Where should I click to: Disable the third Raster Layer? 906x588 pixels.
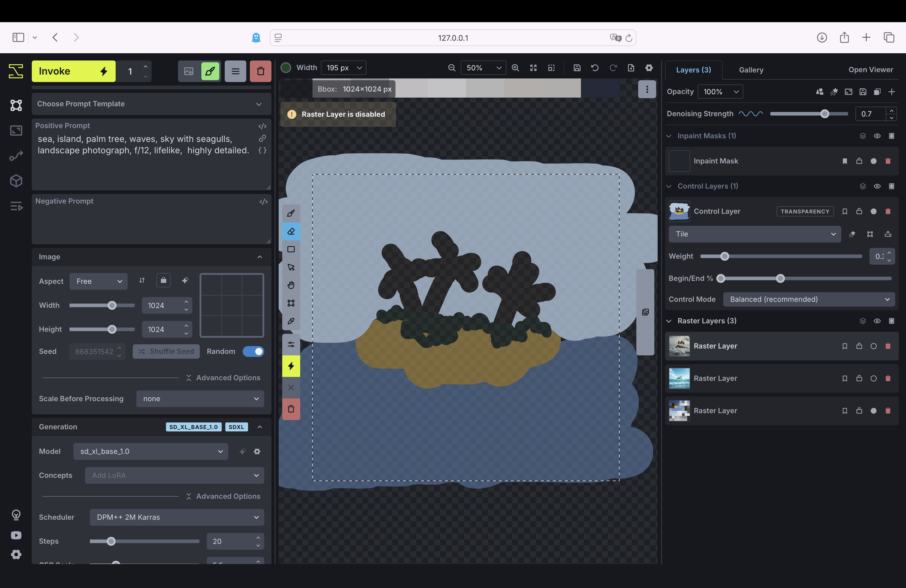(873, 411)
